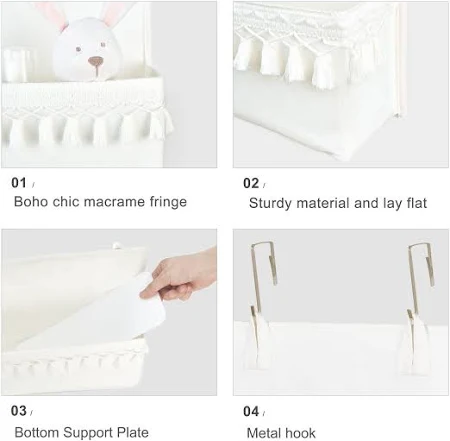
Task: Select the macrame fringe product photo
Action: (x=109, y=84)
